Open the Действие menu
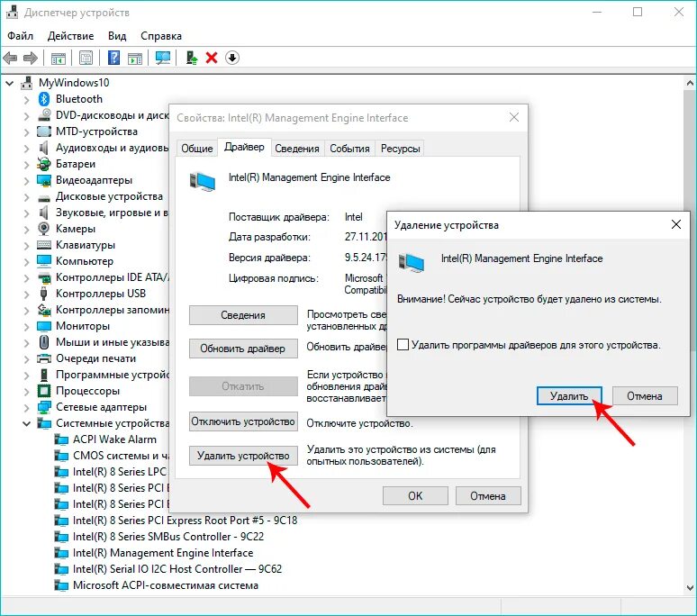Image resolution: width=697 pixels, height=616 pixels. click(70, 36)
